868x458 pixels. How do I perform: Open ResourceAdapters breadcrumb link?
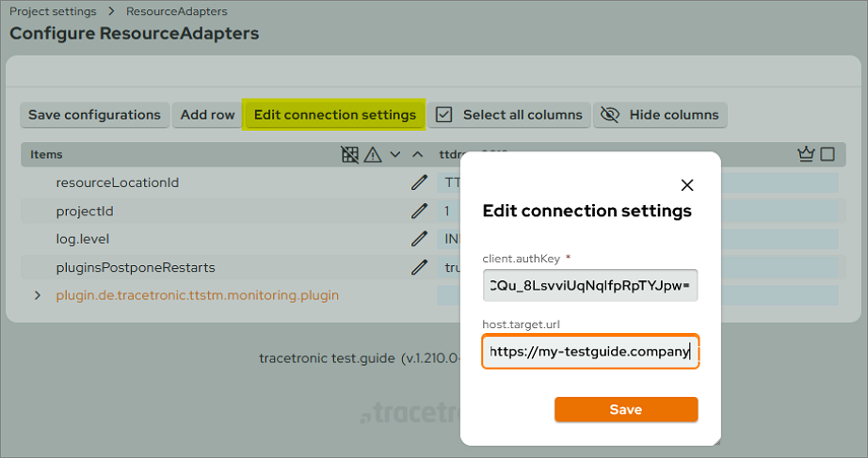point(177,11)
